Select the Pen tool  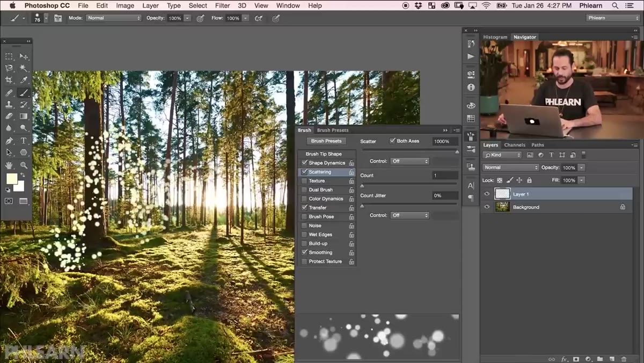click(x=9, y=141)
